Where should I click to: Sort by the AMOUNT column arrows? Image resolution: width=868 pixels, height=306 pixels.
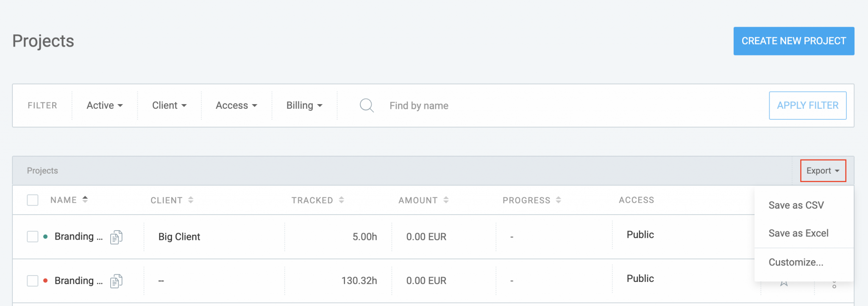445,200
